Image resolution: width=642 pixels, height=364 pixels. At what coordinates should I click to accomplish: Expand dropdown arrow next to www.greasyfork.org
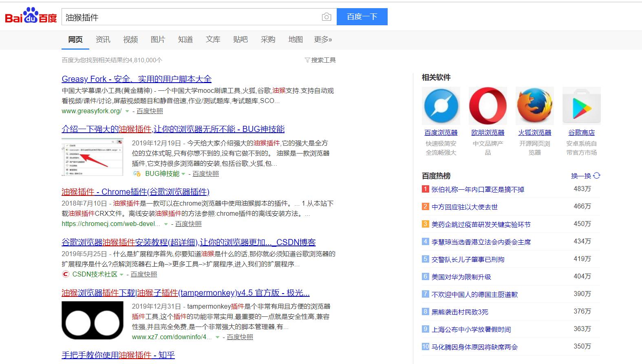tap(127, 111)
